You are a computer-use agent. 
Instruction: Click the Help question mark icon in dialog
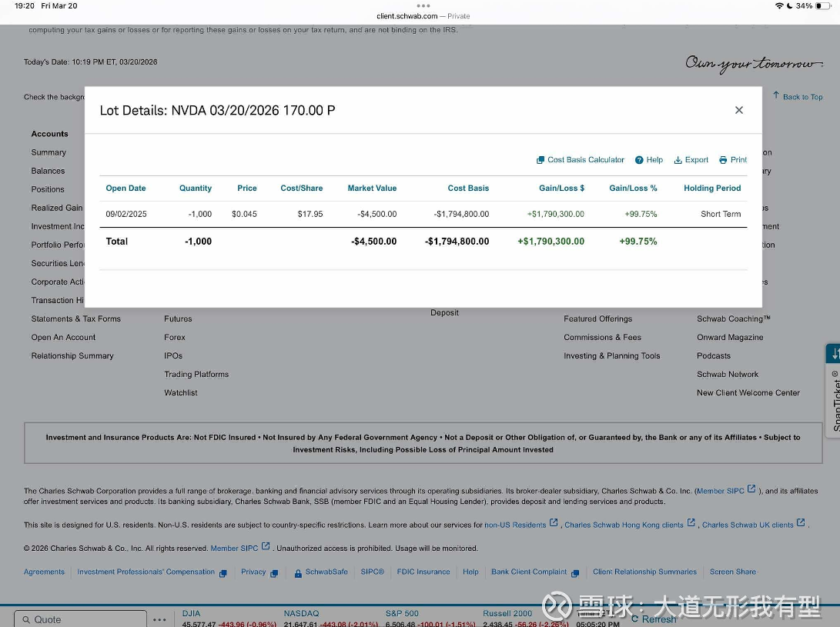[x=639, y=160]
